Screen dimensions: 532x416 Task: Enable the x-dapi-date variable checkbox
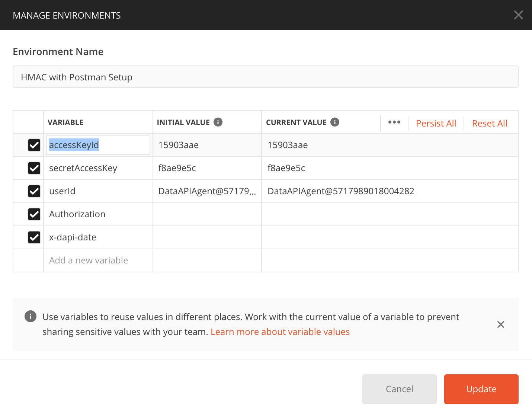click(34, 237)
